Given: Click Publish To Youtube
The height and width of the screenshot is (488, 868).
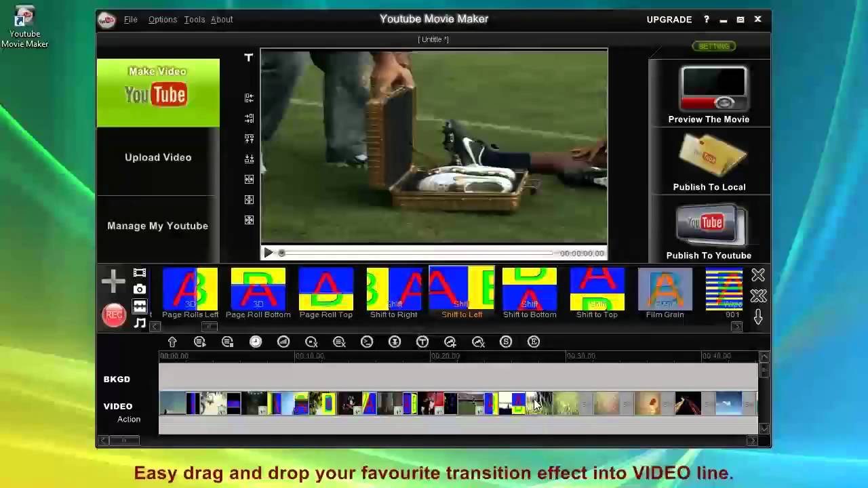Looking at the screenshot, I should 709,230.
